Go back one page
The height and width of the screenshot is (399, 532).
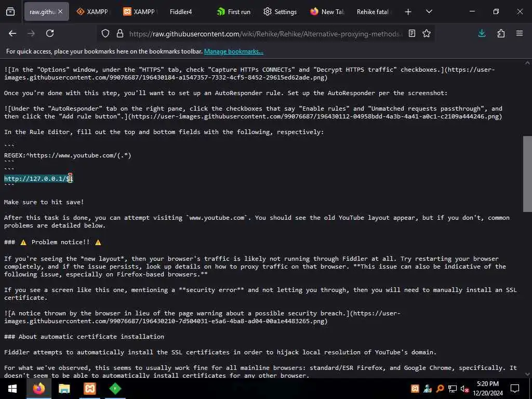point(12,33)
